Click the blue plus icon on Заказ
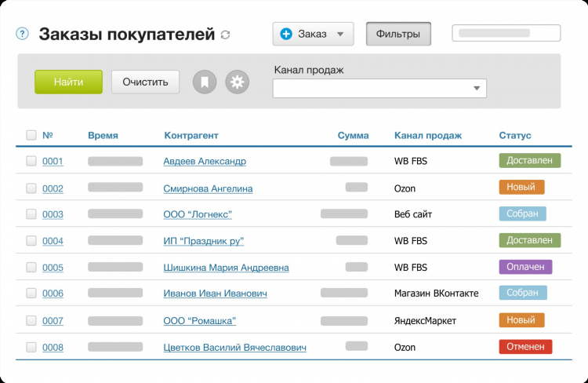 pos(286,34)
